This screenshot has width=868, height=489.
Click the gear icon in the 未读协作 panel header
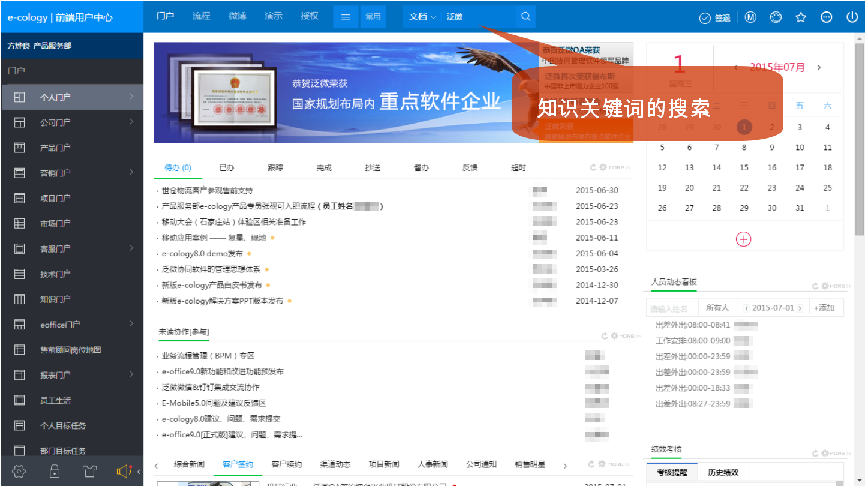point(615,336)
